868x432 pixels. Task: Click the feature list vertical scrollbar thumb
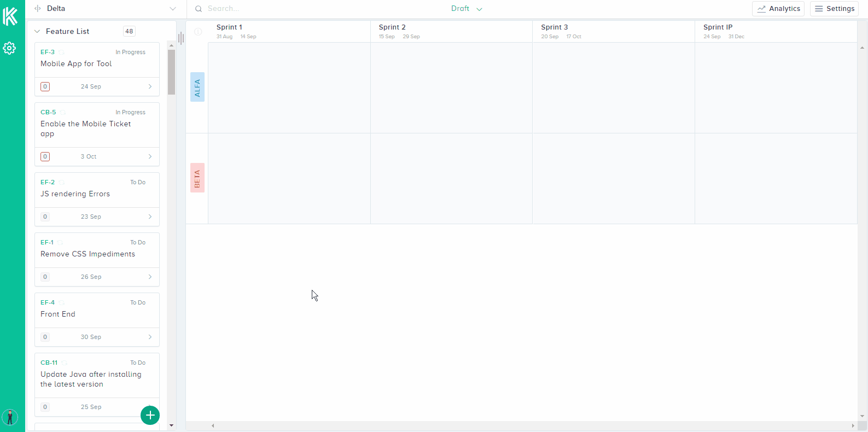click(x=171, y=72)
